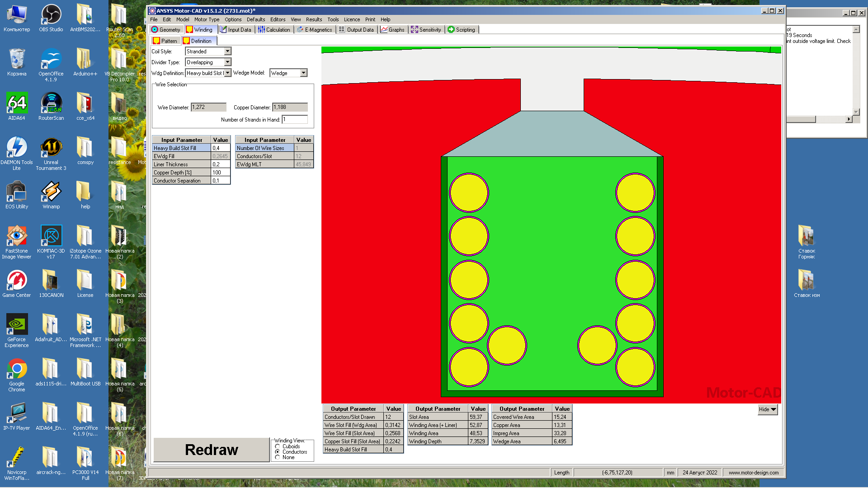This screenshot has height=488, width=868.
Task: Open the GeForce Experience icon
Action: [17, 331]
